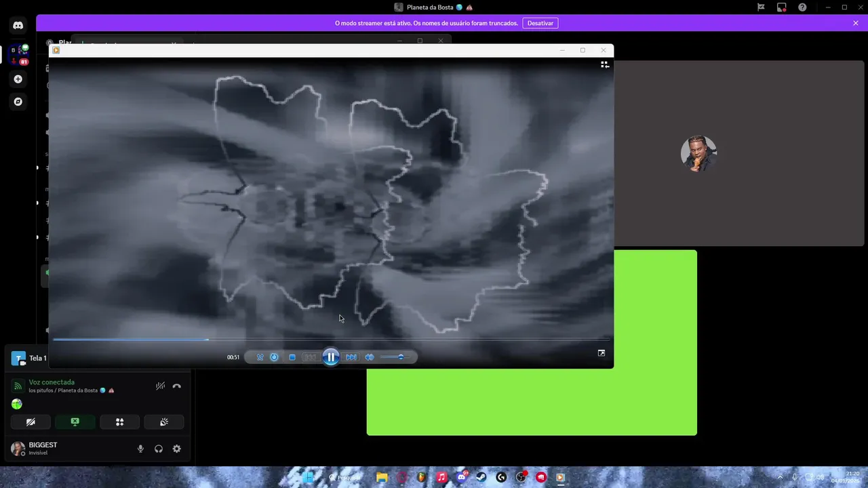Deafen audio with the headphones icon

[x=159, y=449]
